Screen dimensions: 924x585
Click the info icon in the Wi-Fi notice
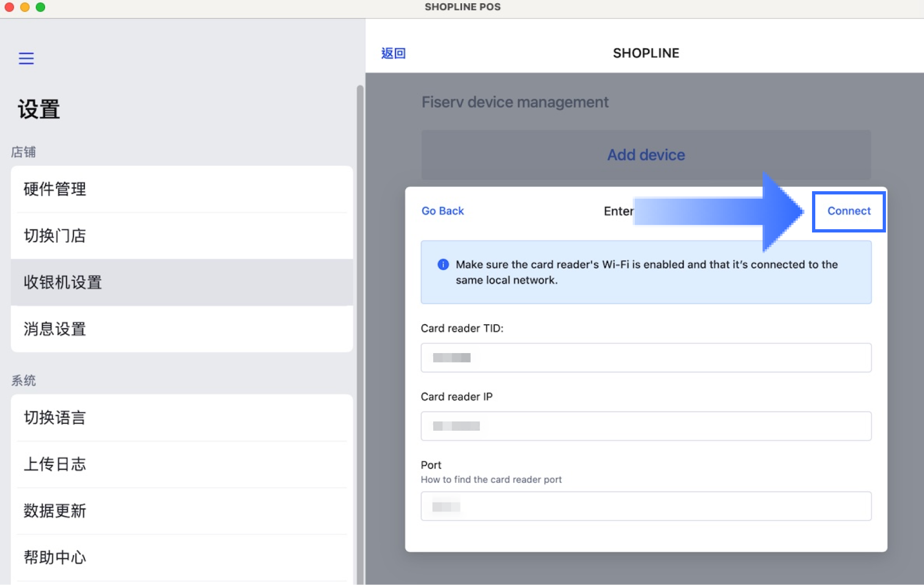(x=443, y=265)
